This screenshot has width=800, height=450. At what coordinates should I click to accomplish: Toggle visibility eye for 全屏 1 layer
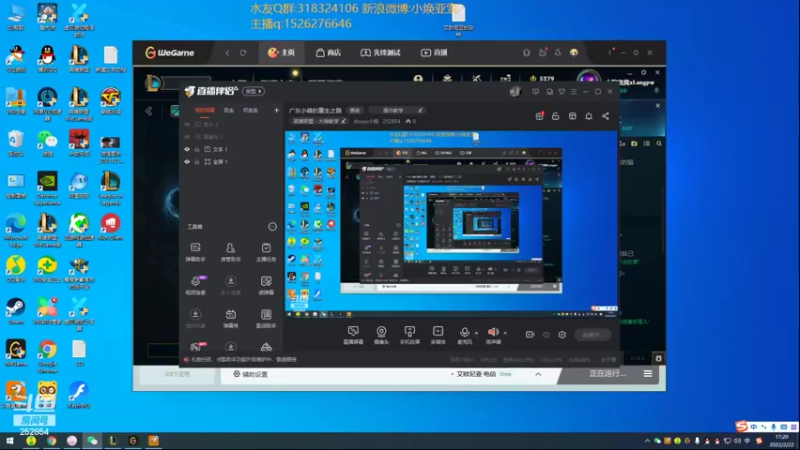(187, 162)
